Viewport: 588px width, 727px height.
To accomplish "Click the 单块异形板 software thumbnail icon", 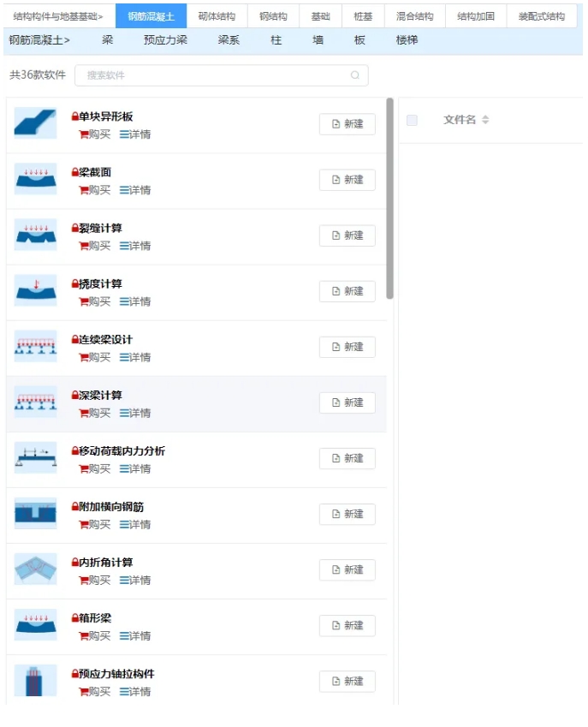I will pos(35,124).
